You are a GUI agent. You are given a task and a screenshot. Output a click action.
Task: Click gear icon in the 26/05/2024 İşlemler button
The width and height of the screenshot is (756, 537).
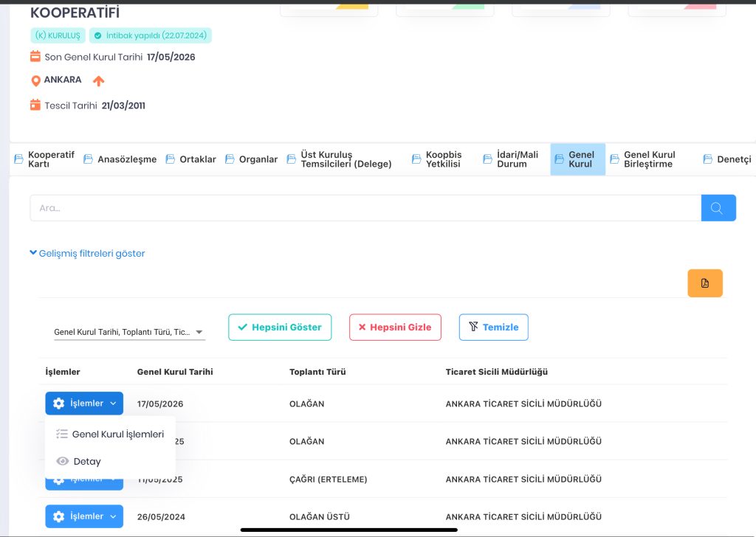pyautogui.click(x=59, y=517)
